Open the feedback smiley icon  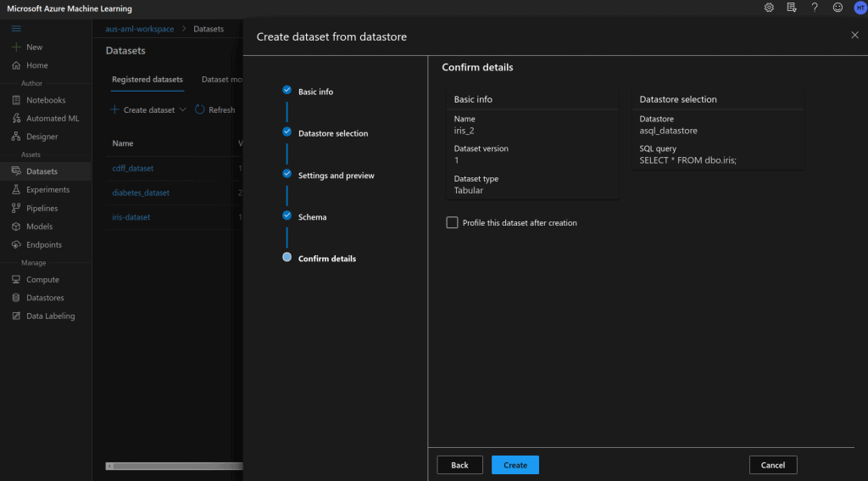pyautogui.click(x=837, y=8)
